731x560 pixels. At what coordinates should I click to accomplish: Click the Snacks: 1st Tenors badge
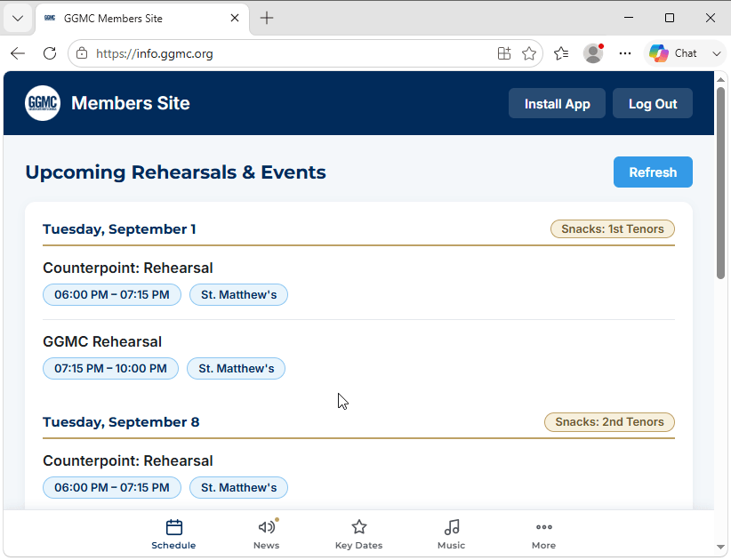click(x=613, y=228)
